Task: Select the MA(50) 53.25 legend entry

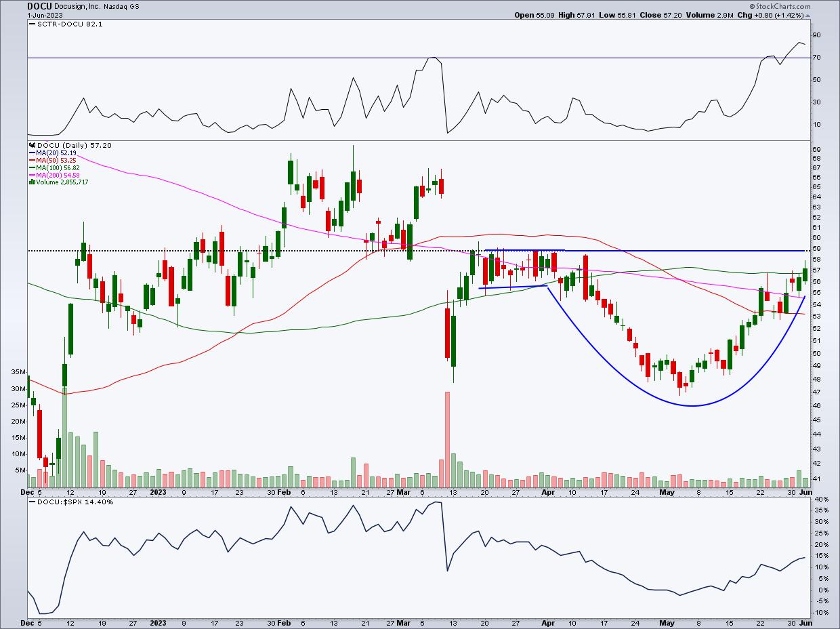Action: point(58,160)
